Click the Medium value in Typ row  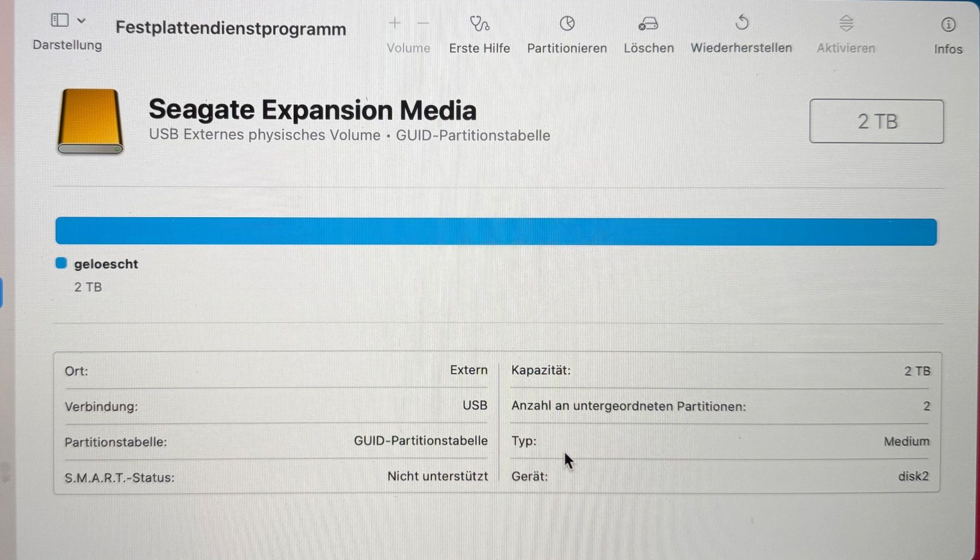906,441
